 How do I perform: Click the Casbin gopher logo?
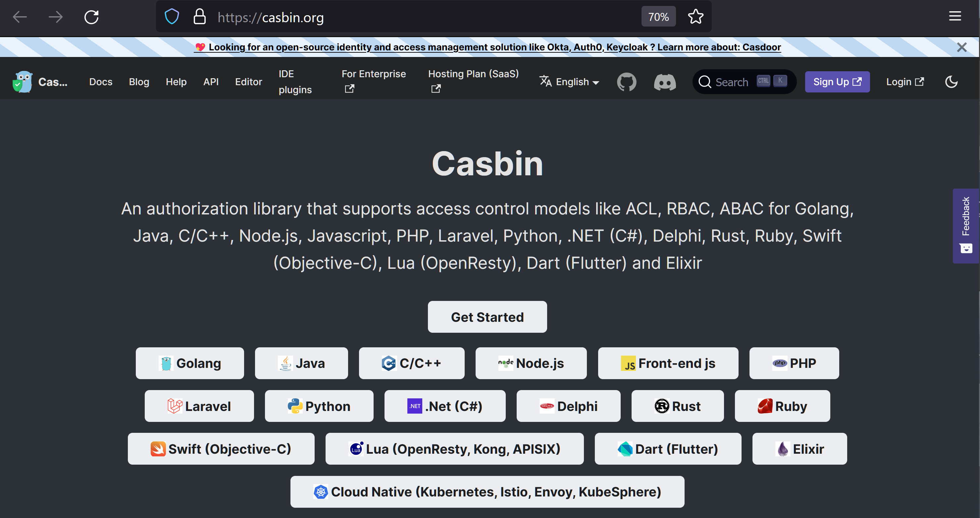(23, 82)
